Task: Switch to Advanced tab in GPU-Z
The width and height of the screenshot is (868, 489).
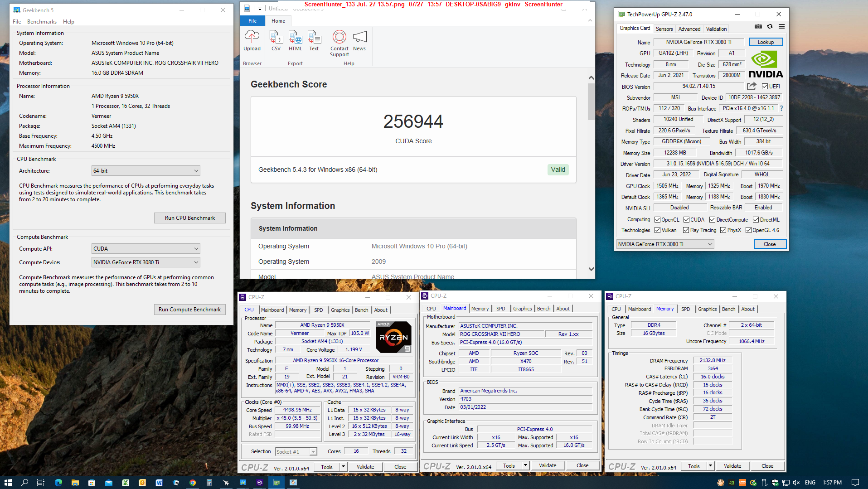Action: click(689, 29)
